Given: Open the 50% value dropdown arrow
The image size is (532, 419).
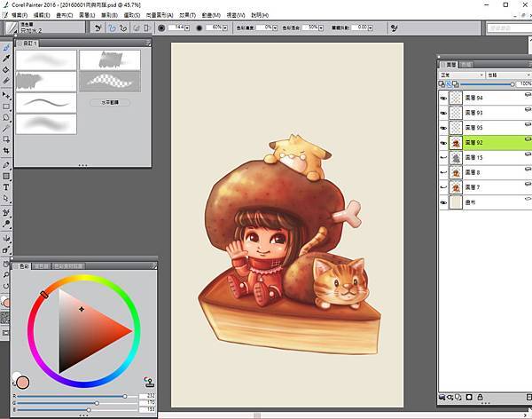Looking at the screenshot, I should coord(321,28).
